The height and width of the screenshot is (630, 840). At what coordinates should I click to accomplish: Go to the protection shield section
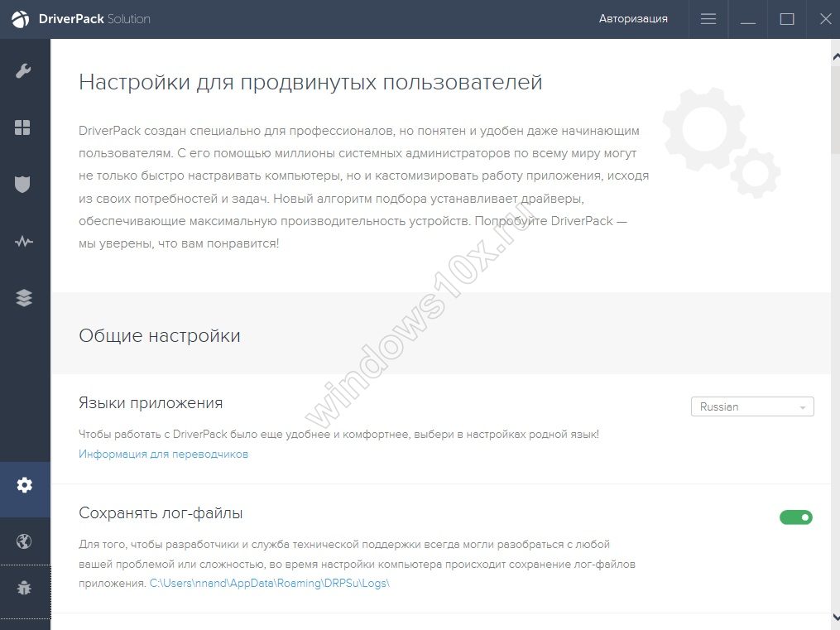click(23, 184)
